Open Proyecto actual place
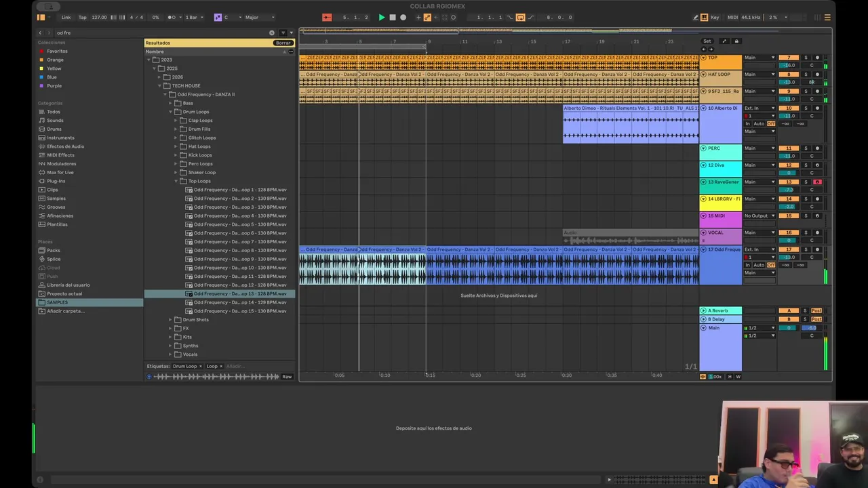Viewport: 868px width, 488px height. pyautogui.click(x=64, y=294)
